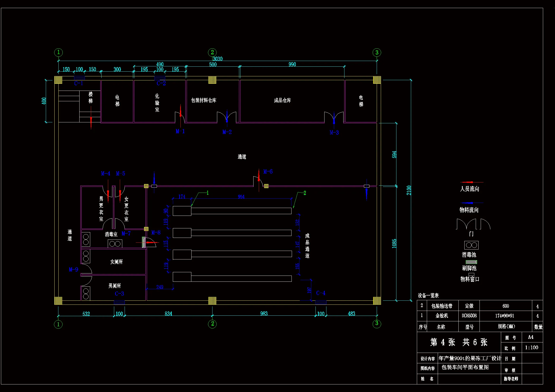
Task: Click the 金检机 cell in equipment table
Action: pos(442,316)
